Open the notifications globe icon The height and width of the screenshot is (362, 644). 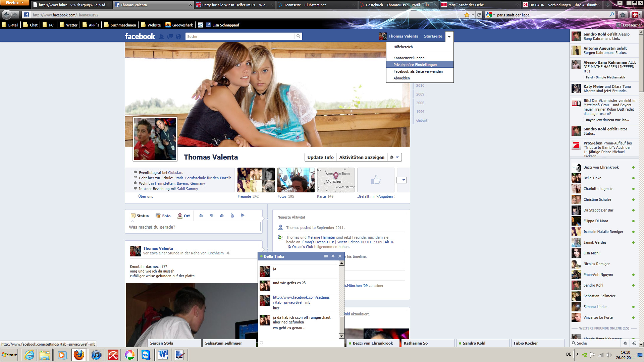[x=178, y=37]
